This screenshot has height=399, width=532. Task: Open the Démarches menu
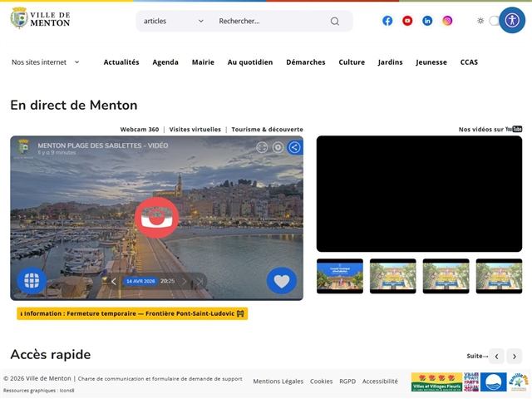click(306, 62)
